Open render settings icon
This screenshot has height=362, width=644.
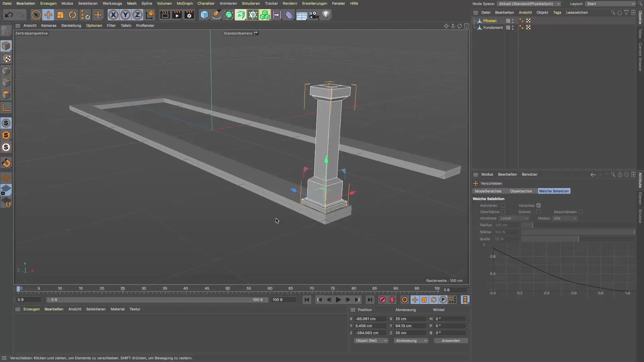pyautogui.click(x=189, y=15)
